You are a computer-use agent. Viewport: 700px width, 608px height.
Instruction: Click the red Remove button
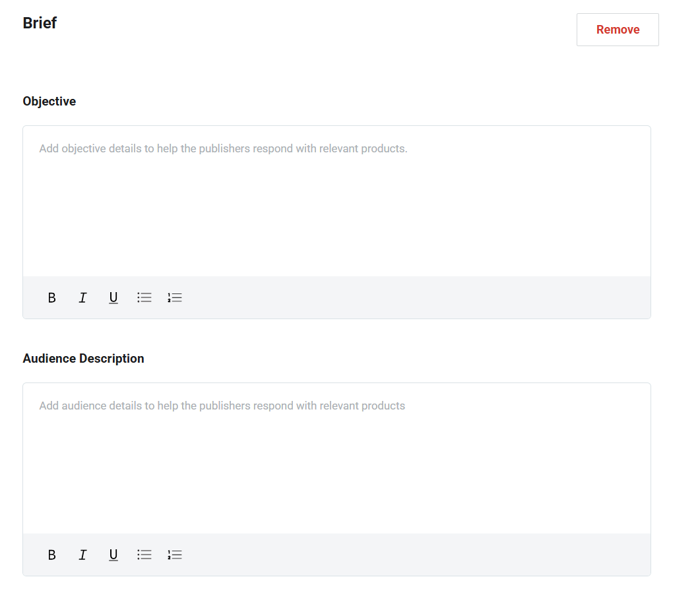click(x=618, y=30)
